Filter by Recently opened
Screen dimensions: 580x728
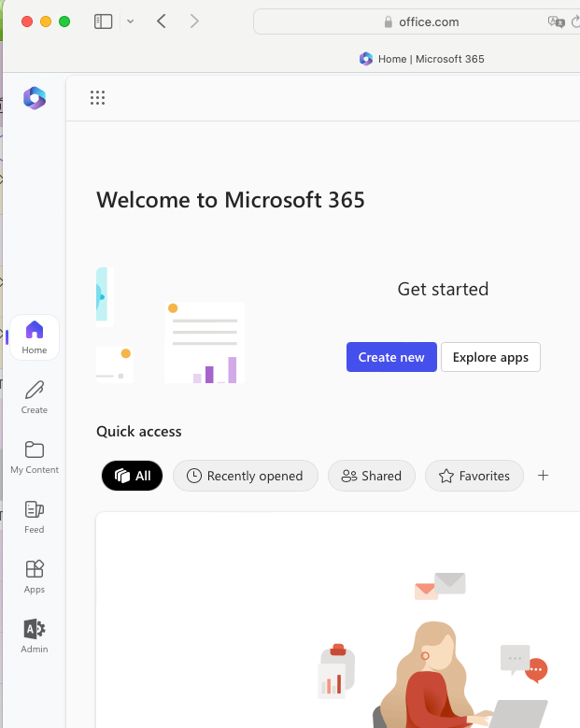point(246,476)
